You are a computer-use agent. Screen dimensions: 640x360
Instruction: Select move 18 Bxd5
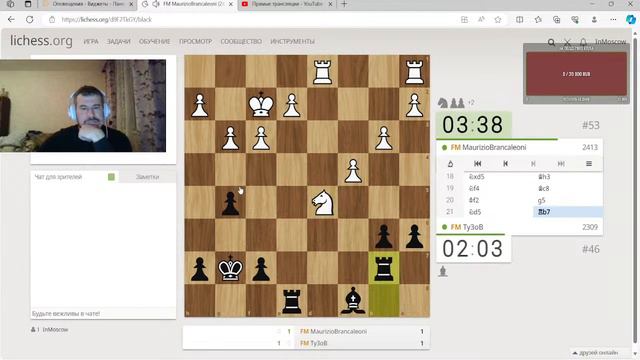[476, 177]
